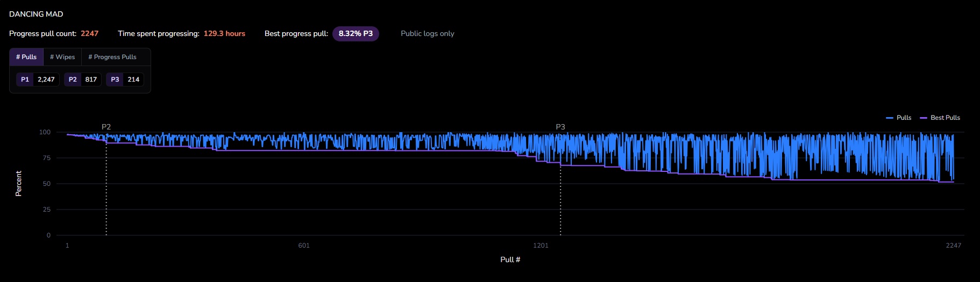Click the P3 214 pull count badge

(x=125, y=79)
